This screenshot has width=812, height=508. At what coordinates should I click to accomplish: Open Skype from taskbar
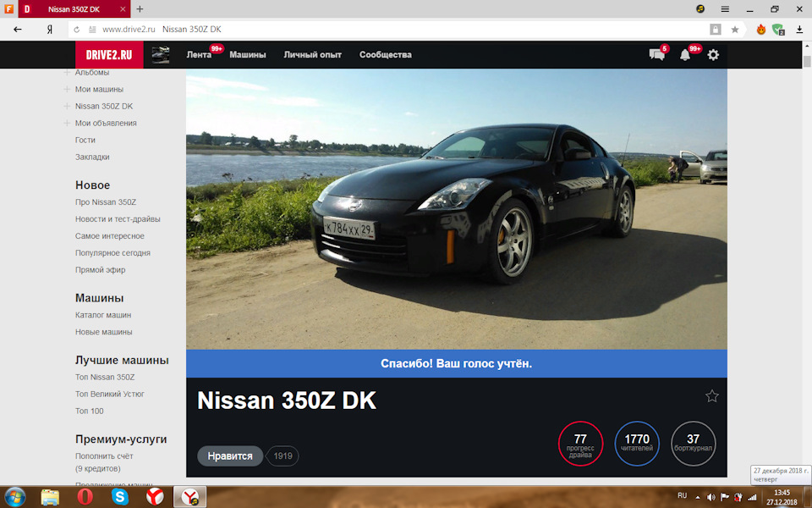[x=119, y=497]
